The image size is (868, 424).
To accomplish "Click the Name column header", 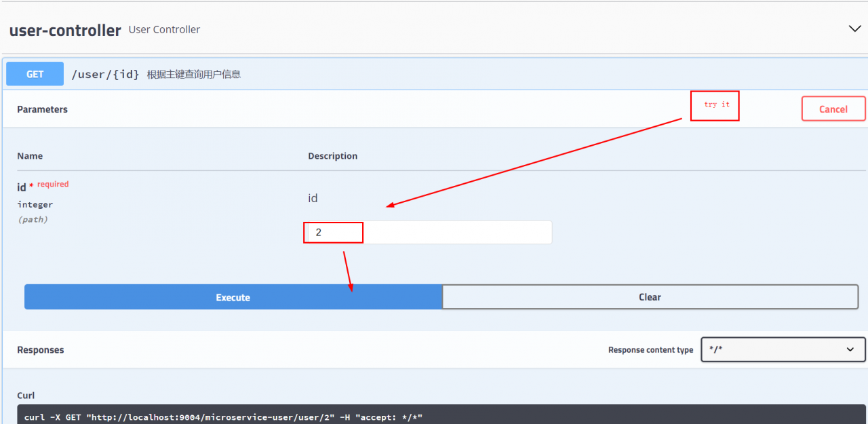I will coord(30,156).
